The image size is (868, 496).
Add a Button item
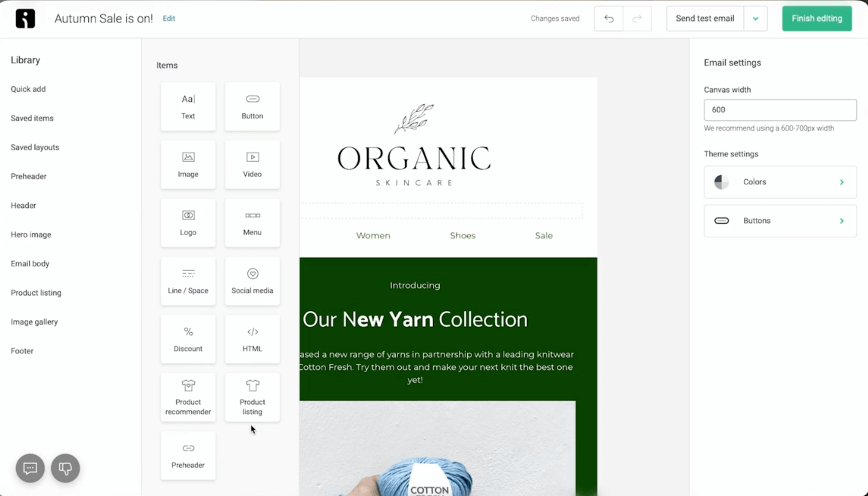(252, 106)
